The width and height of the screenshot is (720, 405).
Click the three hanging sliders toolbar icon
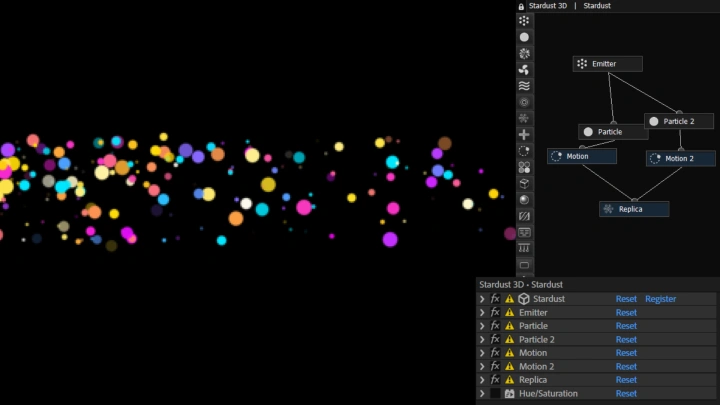[x=524, y=248]
